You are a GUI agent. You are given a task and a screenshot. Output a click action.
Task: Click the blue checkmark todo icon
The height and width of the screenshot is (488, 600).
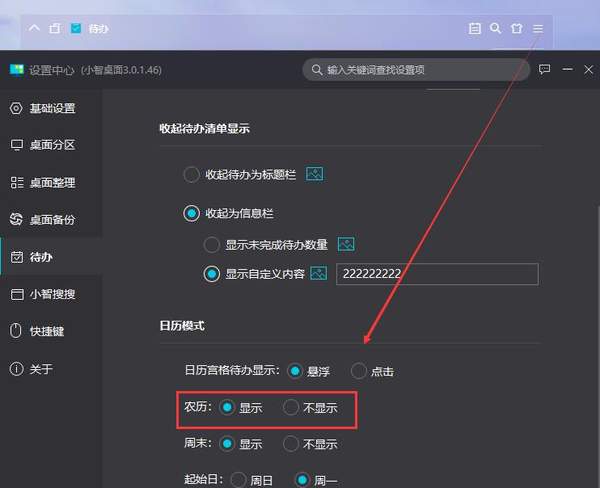tap(76, 28)
